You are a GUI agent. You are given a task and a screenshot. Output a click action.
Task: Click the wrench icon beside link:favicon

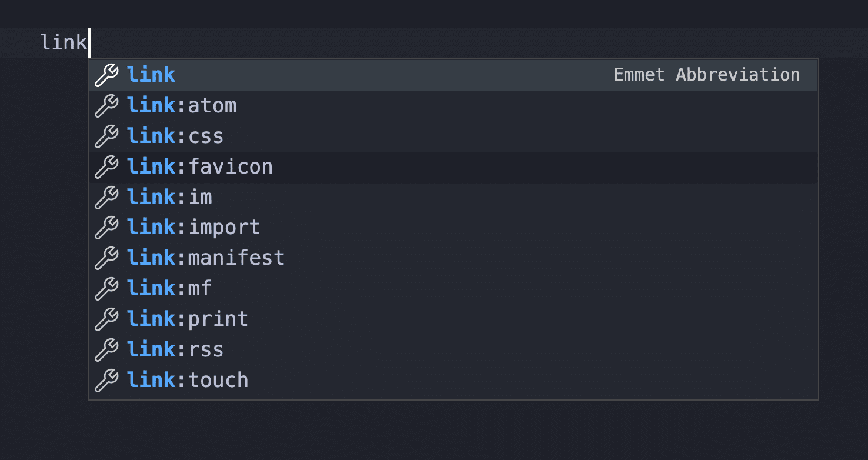(x=106, y=166)
